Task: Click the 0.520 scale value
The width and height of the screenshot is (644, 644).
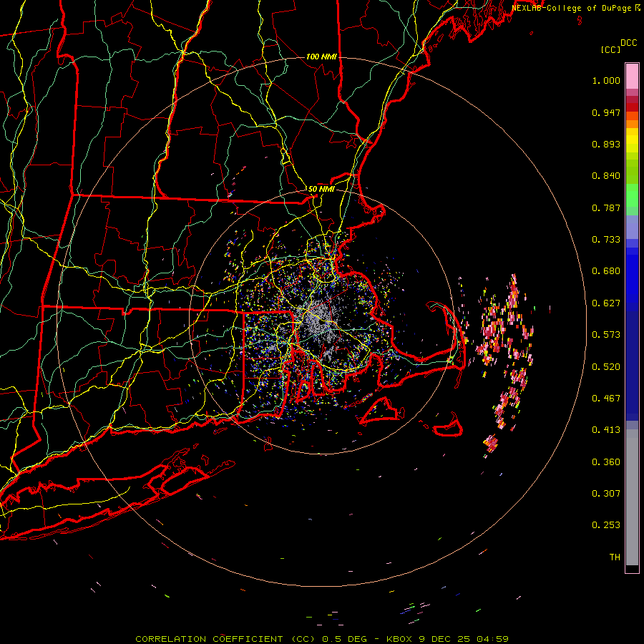Action: tap(606, 367)
